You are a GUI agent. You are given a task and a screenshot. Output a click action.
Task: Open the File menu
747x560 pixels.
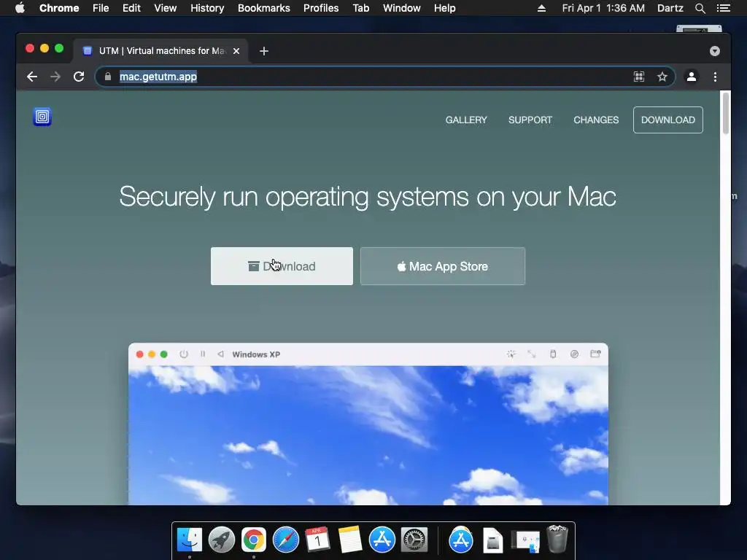click(x=101, y=8)
